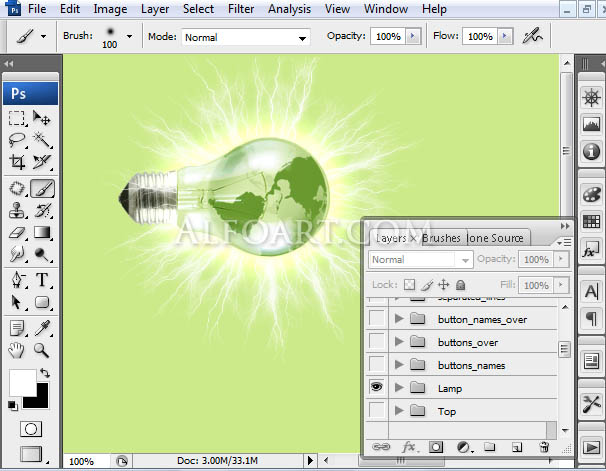
Task: Select the Eyedropper tool
Action: (x=42, y=328)
